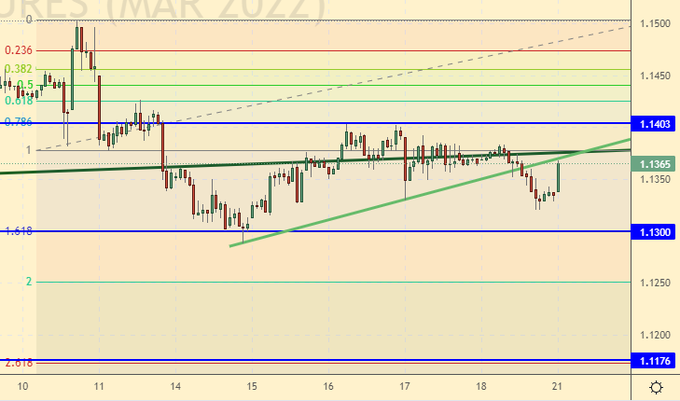Click date 14 on the time axis
This screenshot has width=680, height=401.
click(x=175, y=386)
